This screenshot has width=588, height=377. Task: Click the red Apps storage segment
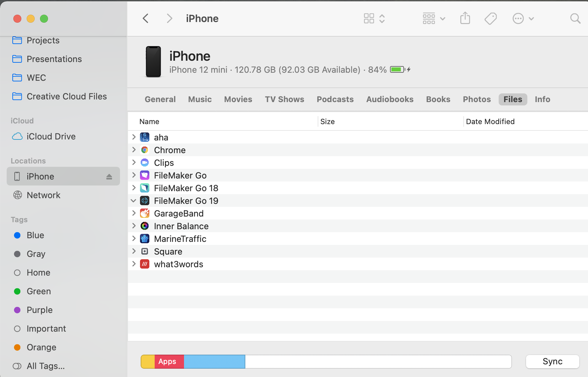click(x=169, y=362)
